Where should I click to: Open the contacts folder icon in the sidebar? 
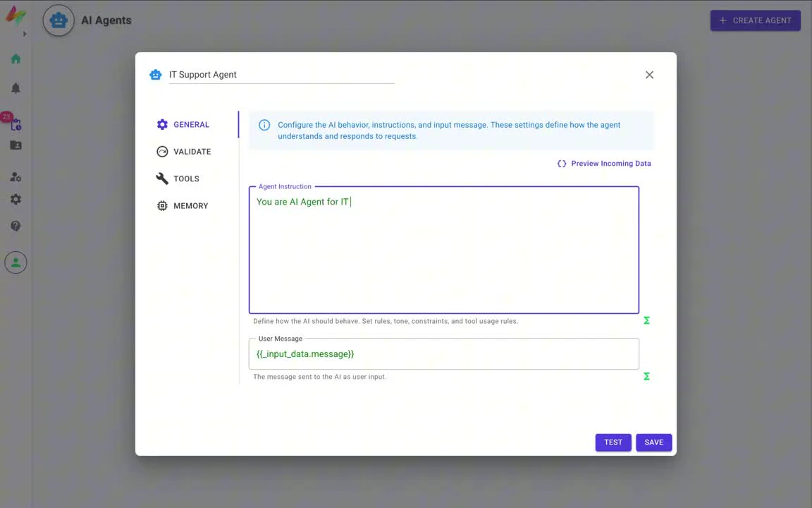coord(16,145)
